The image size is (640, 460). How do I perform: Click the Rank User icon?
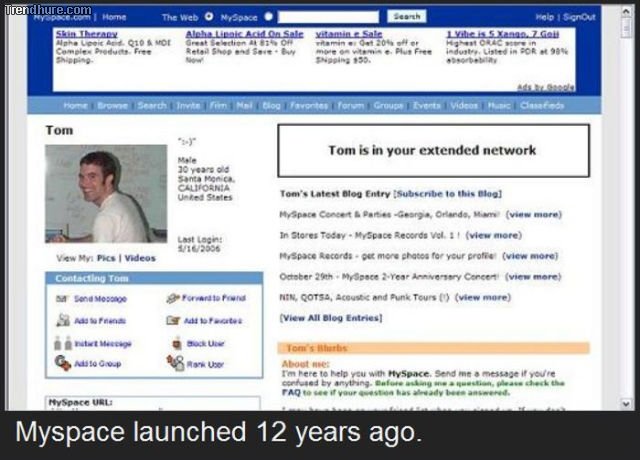174,364
